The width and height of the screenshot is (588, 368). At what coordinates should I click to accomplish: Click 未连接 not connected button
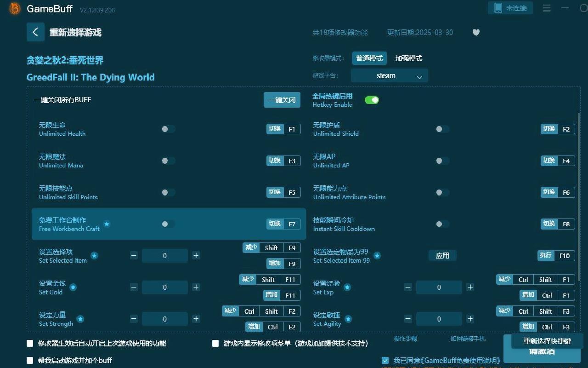510,8
